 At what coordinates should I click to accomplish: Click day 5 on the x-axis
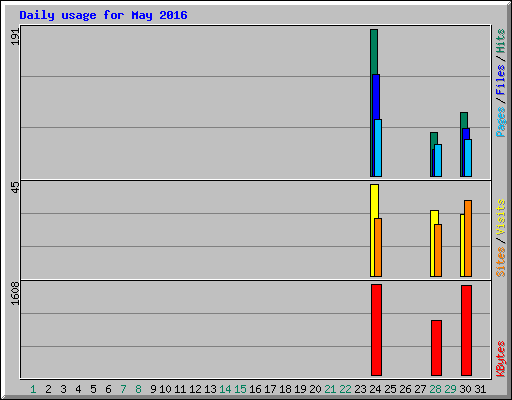pyautogui.click(x=93, y=389)
